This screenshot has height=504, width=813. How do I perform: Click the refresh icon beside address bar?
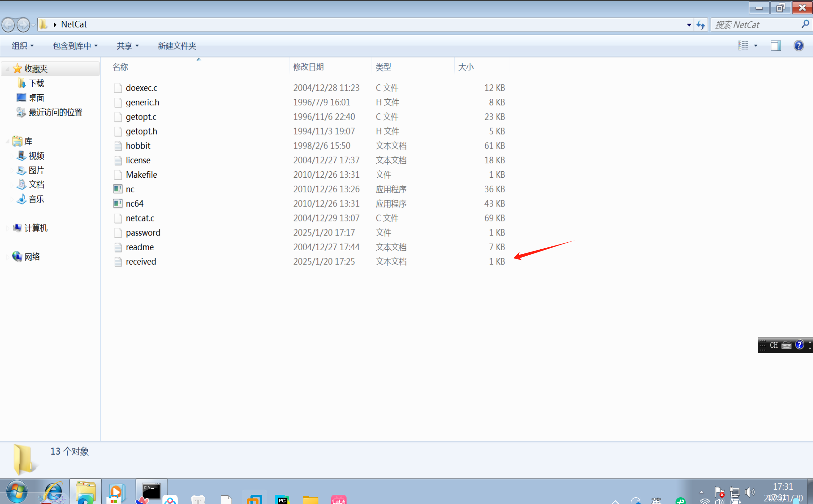[x=700, y=25]
